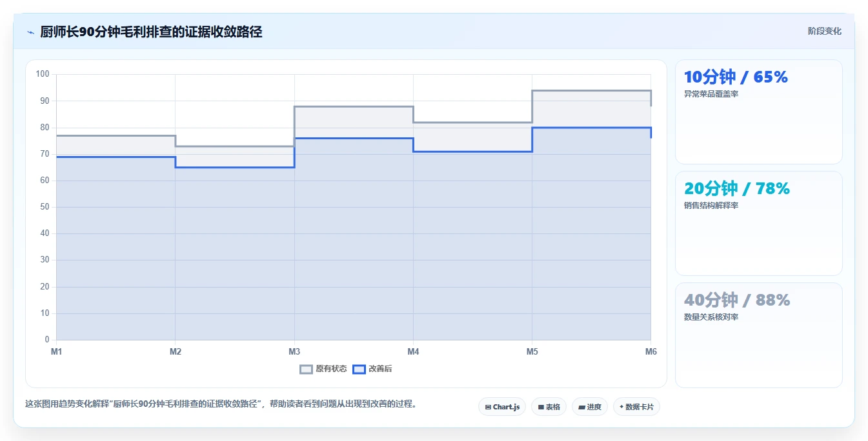The image size is (868, 441).
Task: Click the 数量关系核对率 caption
Action: 711,317
